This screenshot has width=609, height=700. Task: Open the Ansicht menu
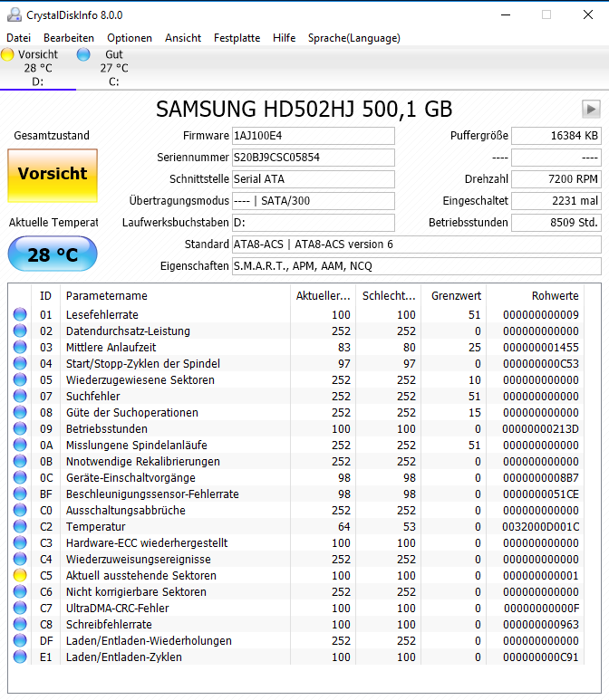[x=183, y=38]
